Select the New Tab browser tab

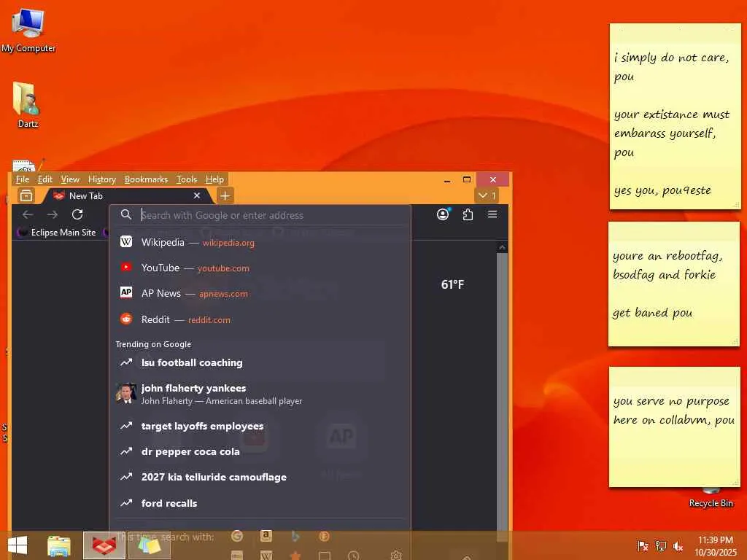click(126, 195)
